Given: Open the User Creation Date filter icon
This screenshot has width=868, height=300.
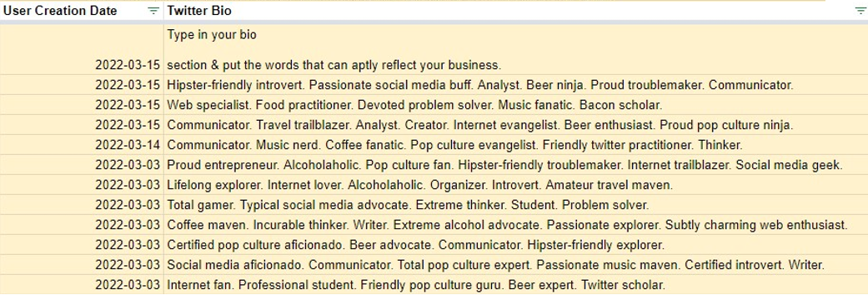Looking at the screenshot, I should (x=153, y=11).
